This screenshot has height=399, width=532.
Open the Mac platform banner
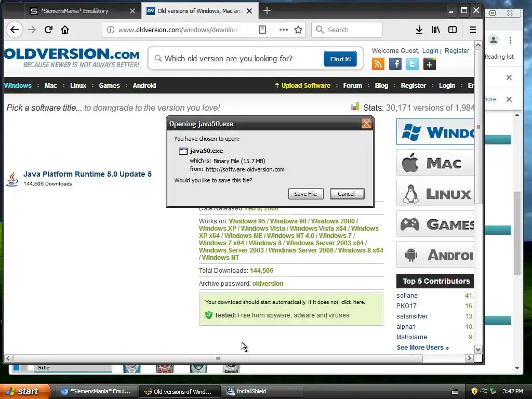435,163
